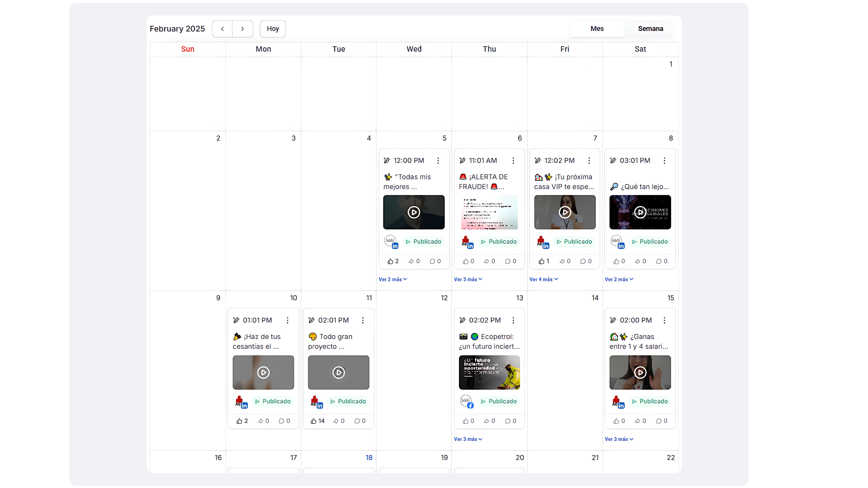
Task: Click like icon on 02:01 PM post
Action: tap(313, 421)
